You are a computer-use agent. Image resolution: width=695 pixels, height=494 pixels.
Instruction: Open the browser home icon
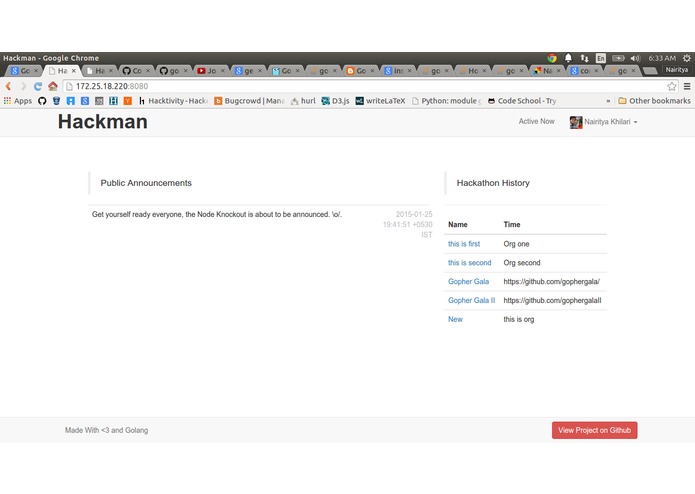tap(53, 86)
